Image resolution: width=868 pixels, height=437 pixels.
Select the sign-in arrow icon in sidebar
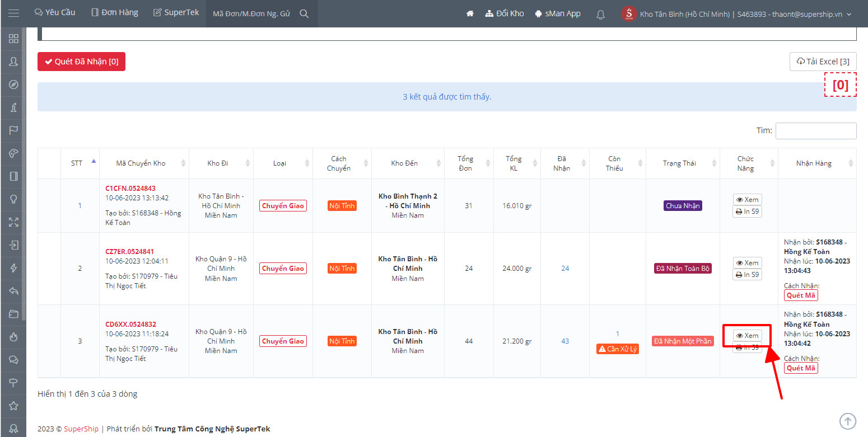(13, 245)
